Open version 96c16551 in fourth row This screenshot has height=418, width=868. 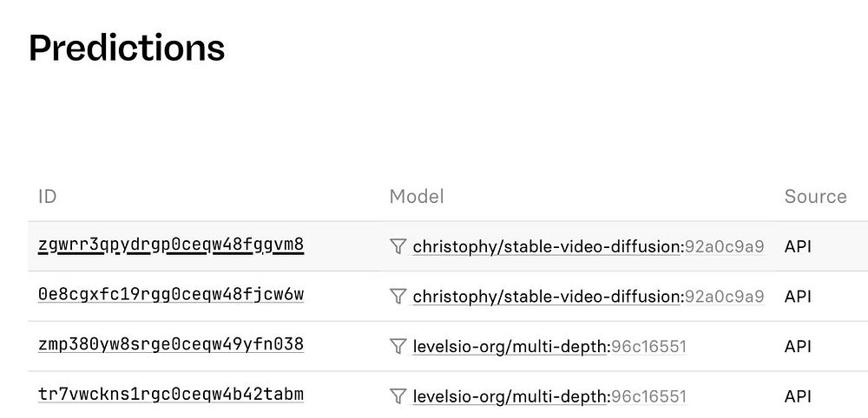pos(648,396)
